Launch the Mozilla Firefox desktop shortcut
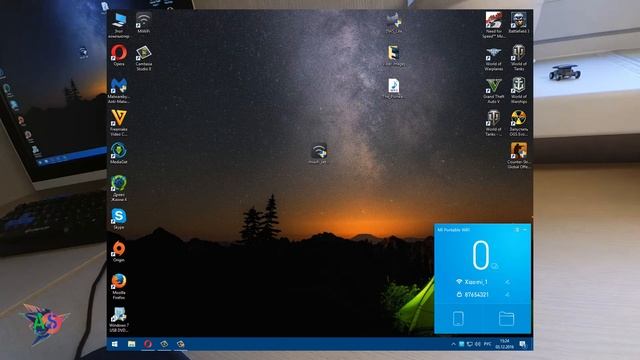Viewport: 640px width, 360px height. click(119, 286)
